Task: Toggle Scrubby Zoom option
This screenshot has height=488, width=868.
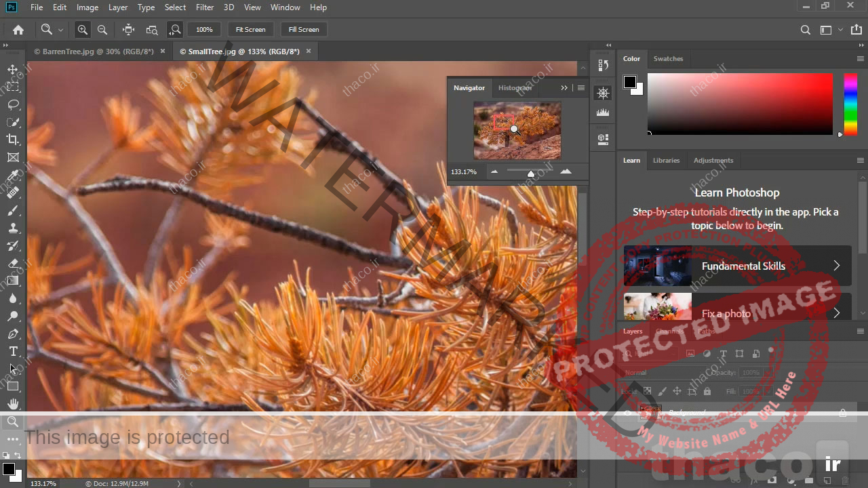Action: click(175, 30)
